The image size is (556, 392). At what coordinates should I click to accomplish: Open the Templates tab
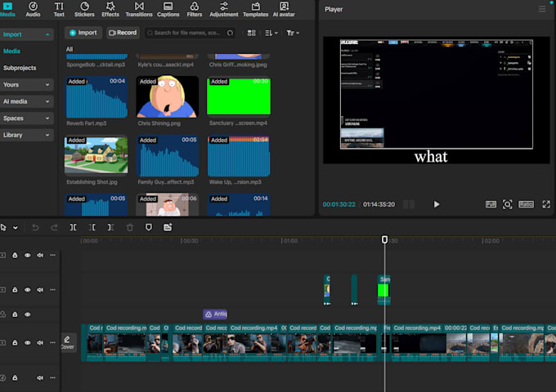(255, 10)
